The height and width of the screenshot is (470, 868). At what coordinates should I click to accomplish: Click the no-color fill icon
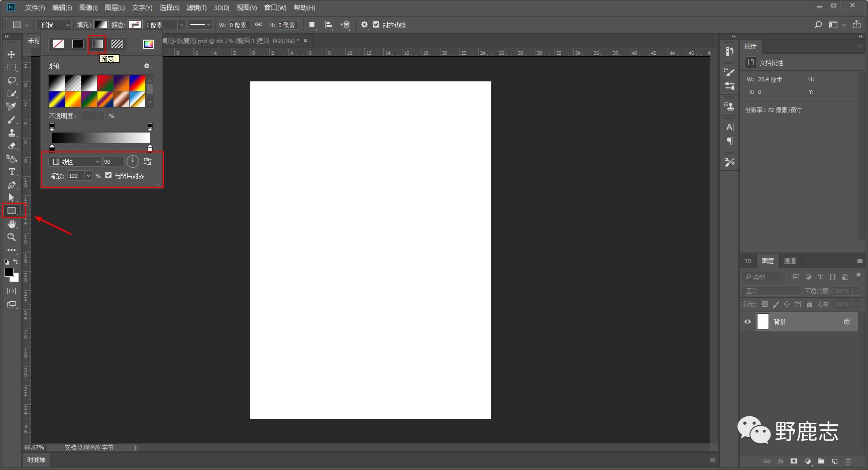click(x=58, y=44)
